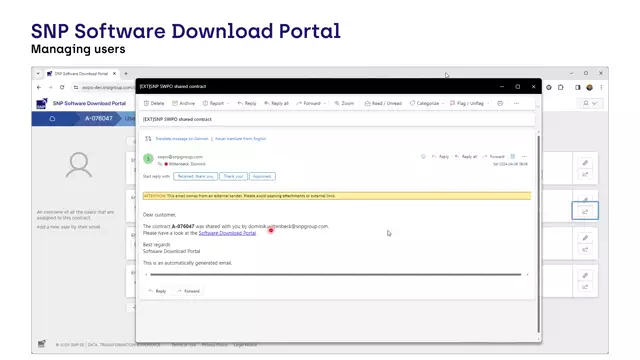Click Categorize in the toolbar

click(424, 103)
